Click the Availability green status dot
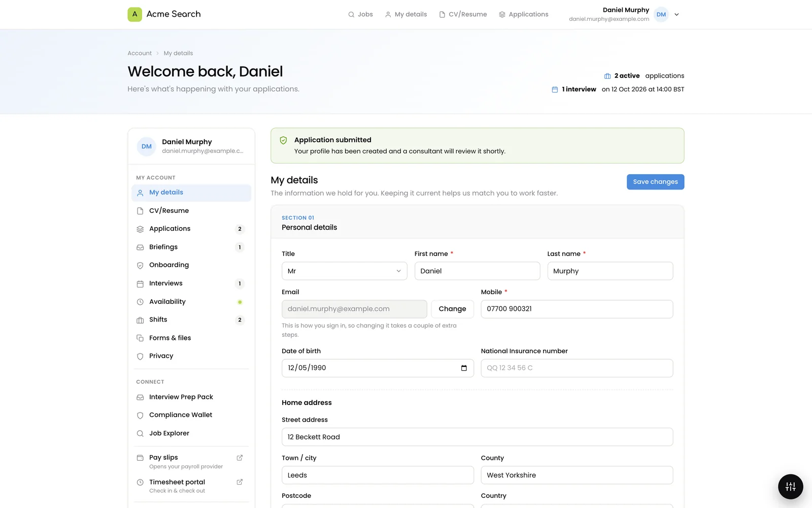The height and width of the screenshot is (508, 812). point(240,302)
